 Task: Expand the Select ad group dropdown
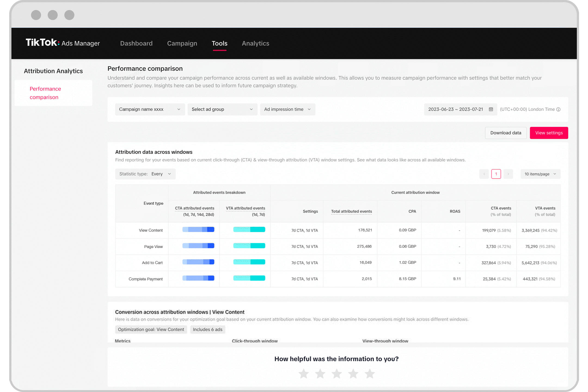pos(221,109)
